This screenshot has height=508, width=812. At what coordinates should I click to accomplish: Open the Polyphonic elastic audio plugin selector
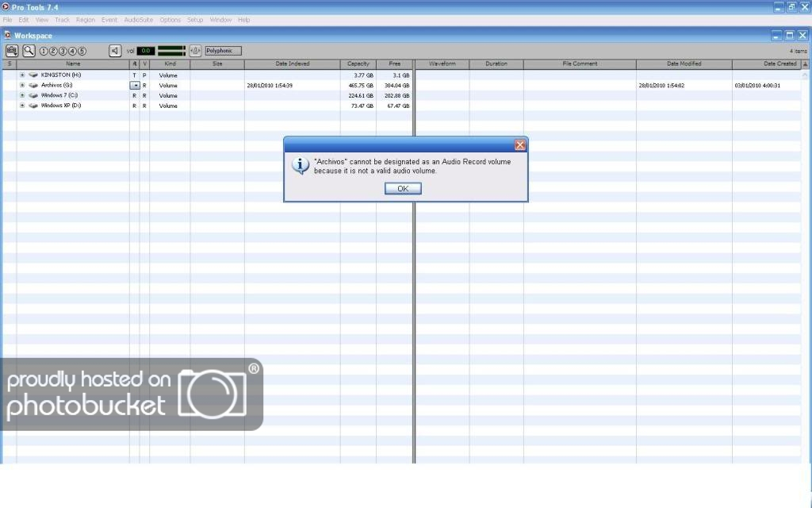pyautogui.click(x=223, y=51)
